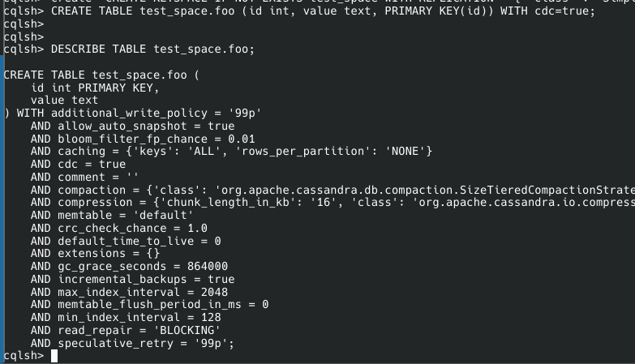Click the DESCRIBE TABLE test_space.foo command
Screen dimensions: 635x364
(x=152, y=49)
